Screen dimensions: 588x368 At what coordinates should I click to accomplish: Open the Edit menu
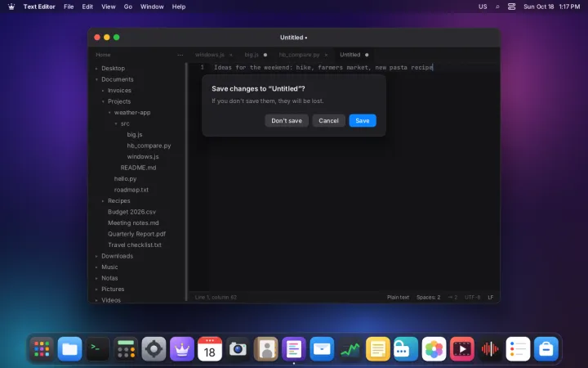pyautogui.click(x=87, y=7)
